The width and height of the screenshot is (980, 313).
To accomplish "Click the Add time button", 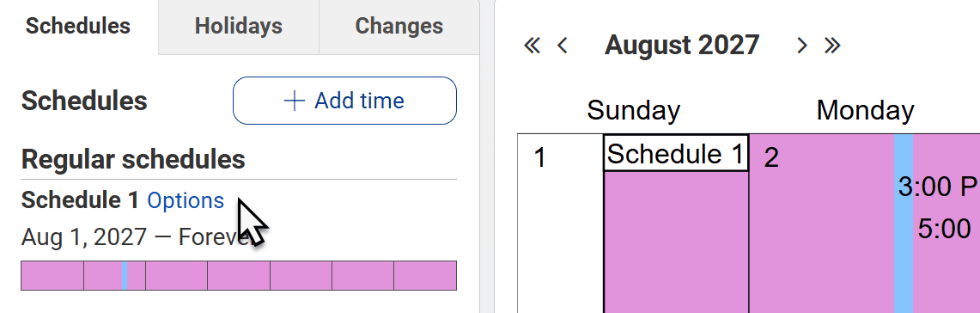I will coord(345,101).
